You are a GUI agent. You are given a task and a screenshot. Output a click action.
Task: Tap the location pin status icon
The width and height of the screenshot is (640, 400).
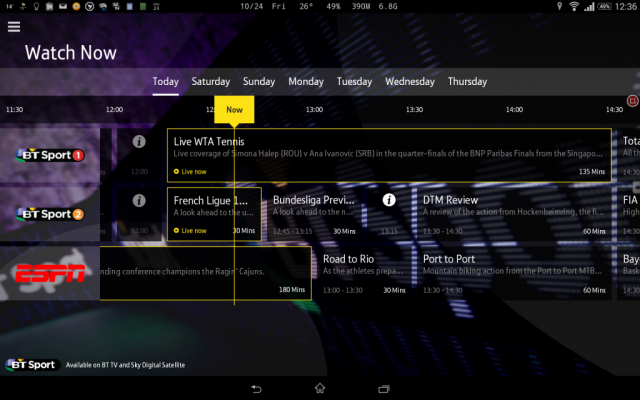tap(560, 6)
